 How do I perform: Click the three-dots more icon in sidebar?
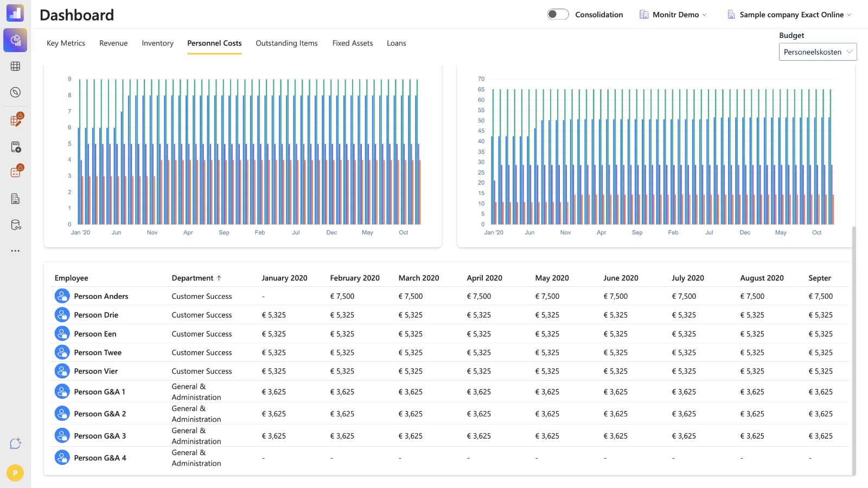tap(15, 251)
